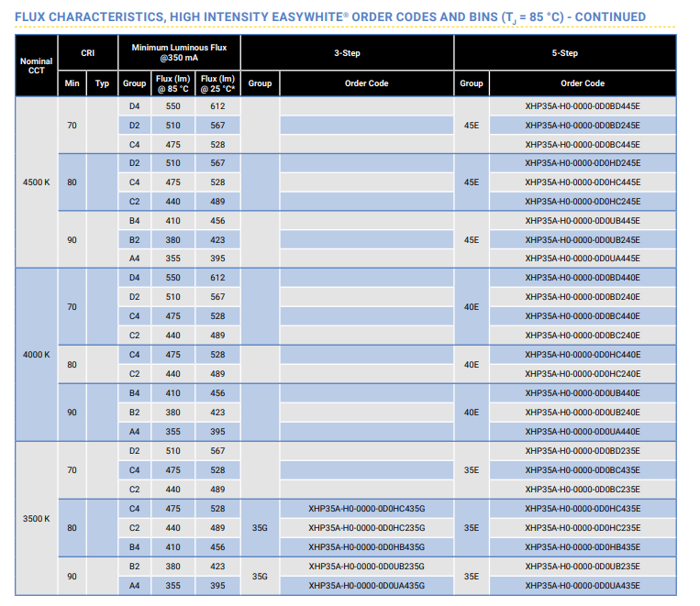700x606 pixels.
Task: Pick order code XHP35A-H0-0000-0D0BC235E
Action: (x=583, y=489)
